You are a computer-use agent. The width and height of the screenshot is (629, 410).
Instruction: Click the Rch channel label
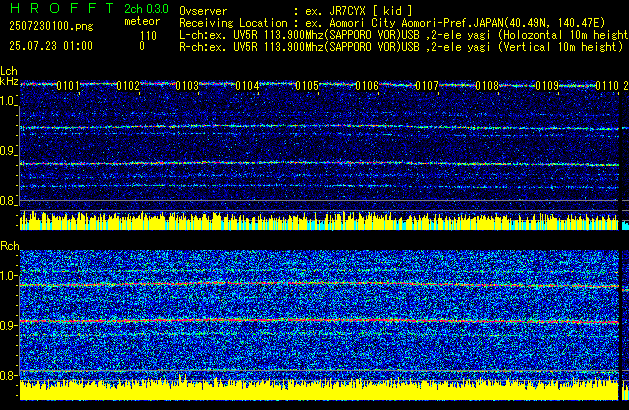pyautogui.click(x=10, y=246)
